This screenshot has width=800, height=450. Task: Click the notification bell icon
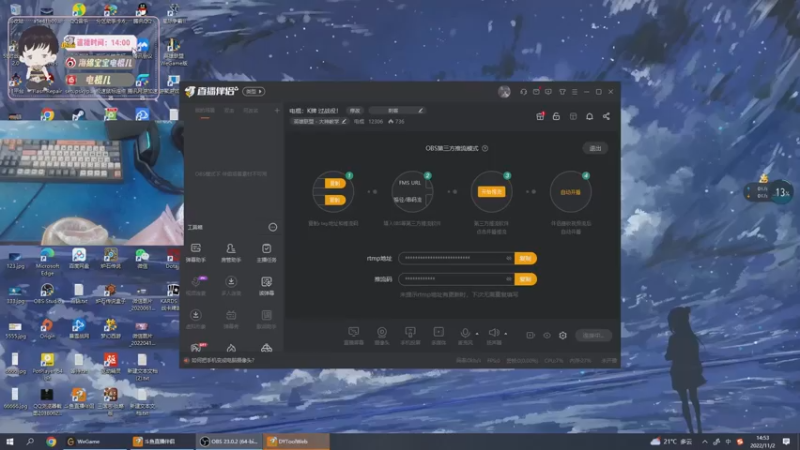(589, 116)
